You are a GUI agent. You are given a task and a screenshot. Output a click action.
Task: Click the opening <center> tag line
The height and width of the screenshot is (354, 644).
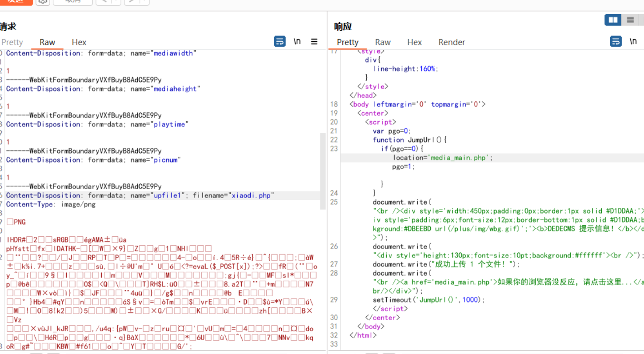372,113
